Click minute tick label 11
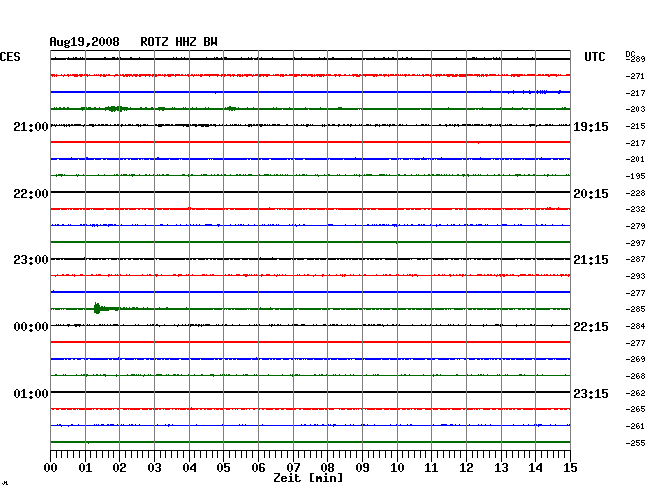Image resolution: width=650 pixels, height=494 pixels. pyautogui.click(x=431, y=468)
